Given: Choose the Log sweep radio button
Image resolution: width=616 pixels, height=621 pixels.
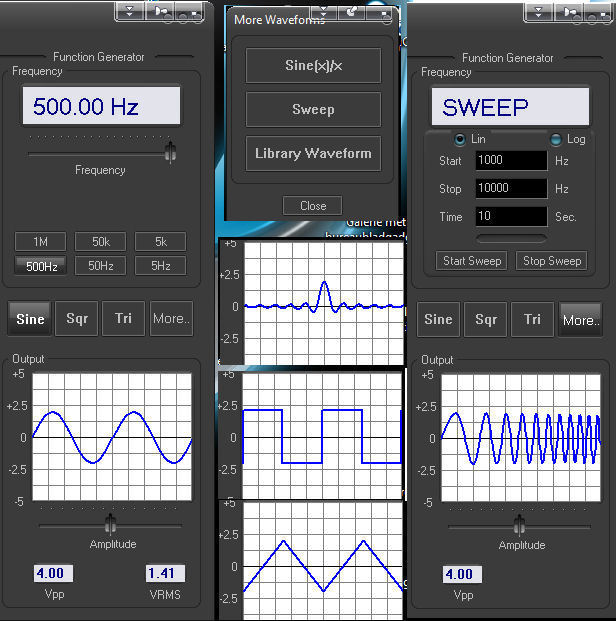Looking at the screenshot, I should (x=556, y=139).
